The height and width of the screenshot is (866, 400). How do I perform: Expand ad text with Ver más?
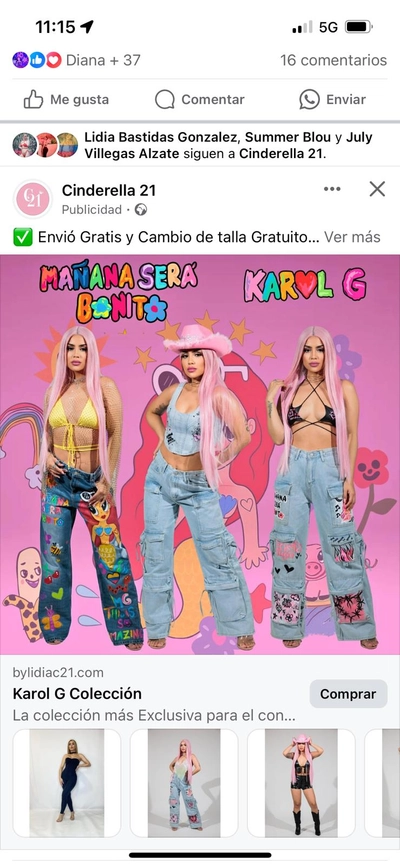click(x=352, y=237)
